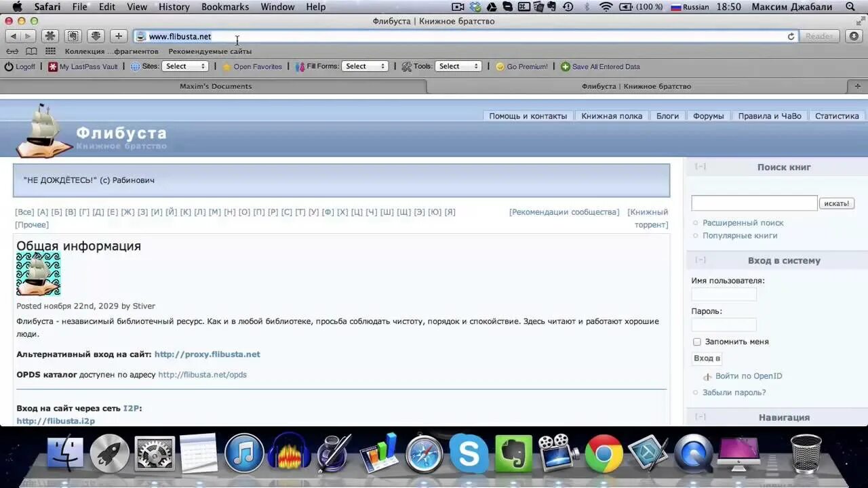Screen dimensions: 868x488
Task: Check the Запомнить меня checkbox
Action: [696, 342]
